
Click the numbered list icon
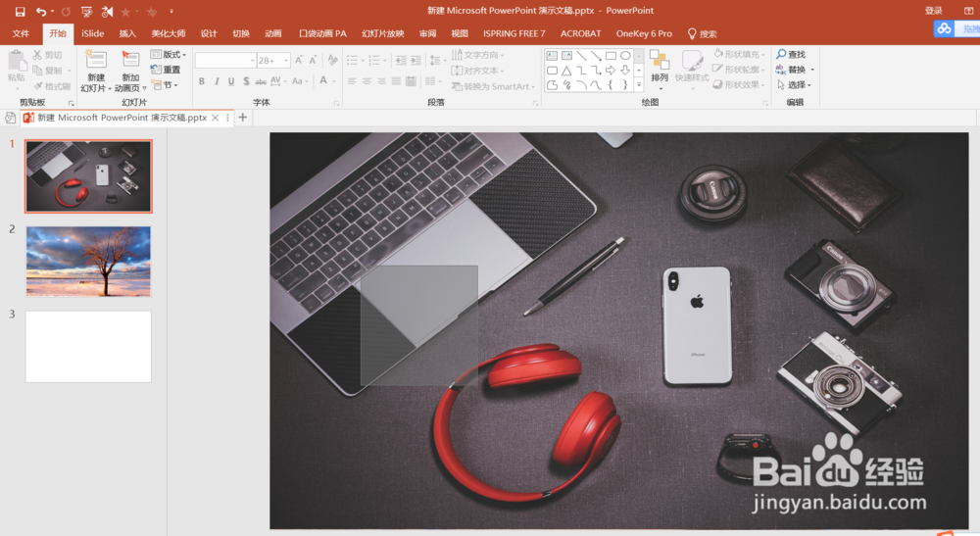[x=376, y=61]
